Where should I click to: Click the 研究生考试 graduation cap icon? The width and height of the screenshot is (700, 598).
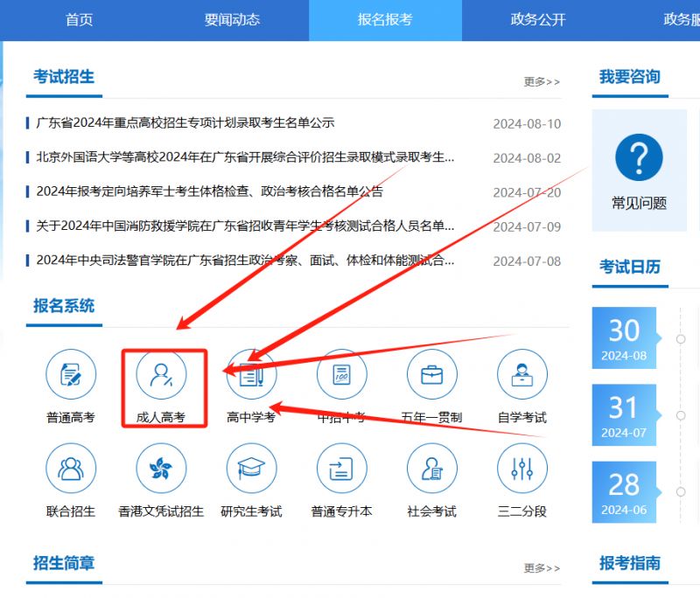251,468
